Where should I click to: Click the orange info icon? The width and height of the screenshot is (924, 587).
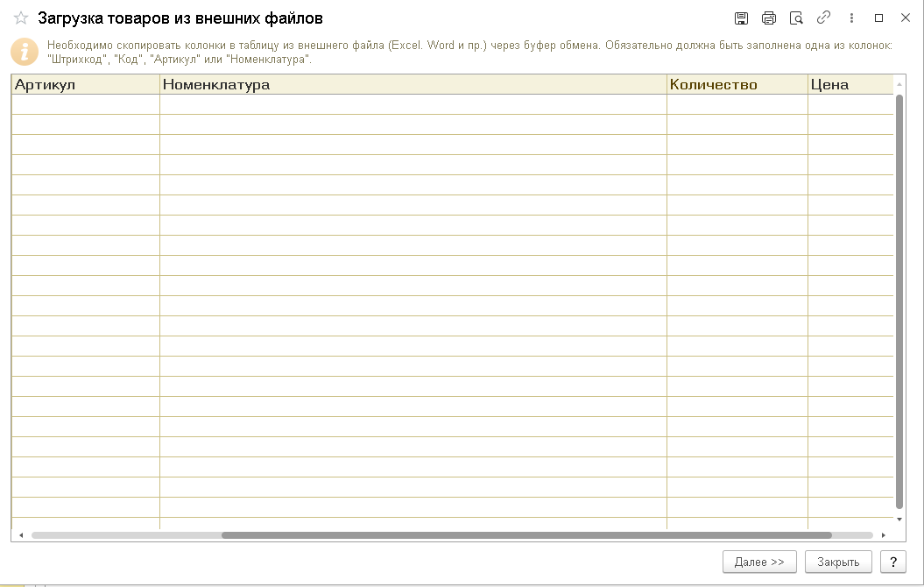point(24,52)
